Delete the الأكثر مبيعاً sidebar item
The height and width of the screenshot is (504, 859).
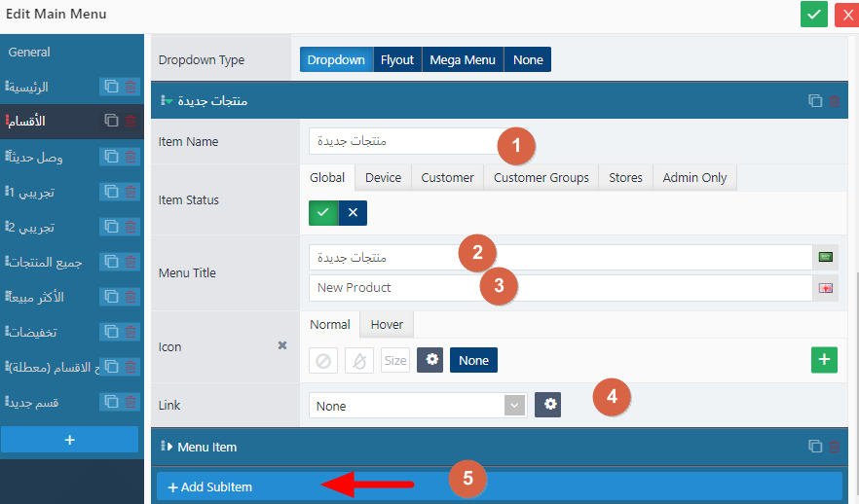pyautogui.click(x=131, y=297)
